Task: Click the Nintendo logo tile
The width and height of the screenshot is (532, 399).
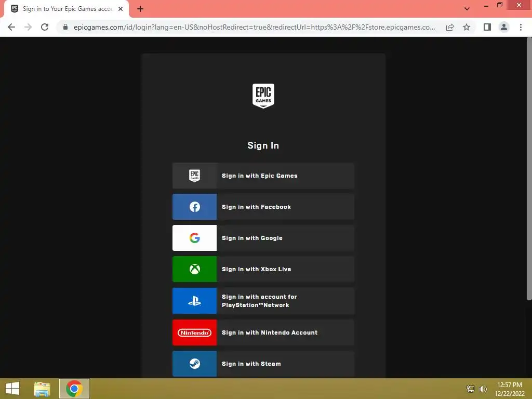Action: 194,333
